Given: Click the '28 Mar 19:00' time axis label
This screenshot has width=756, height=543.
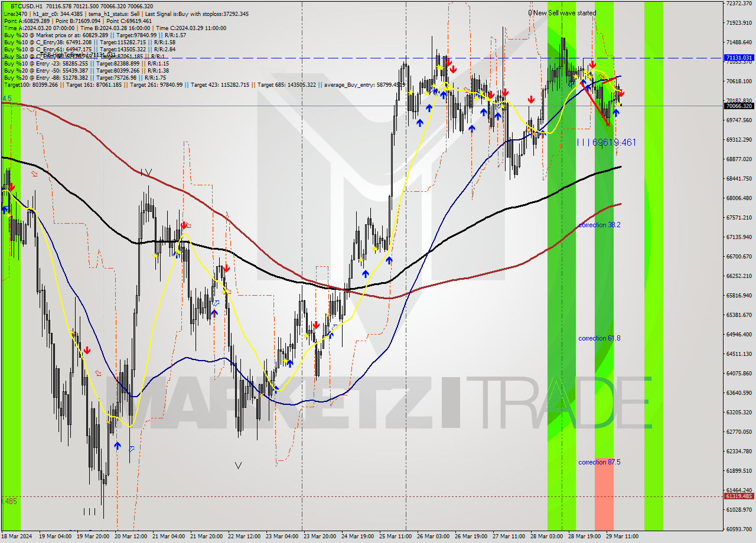Looking at the screenshot, I should click(x=585, y=537).
